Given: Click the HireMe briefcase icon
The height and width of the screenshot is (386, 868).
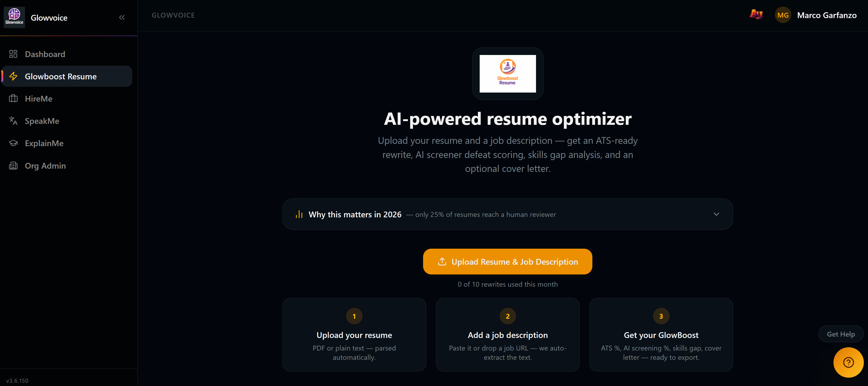Looking at the screenshot, I should click(13, 98).
